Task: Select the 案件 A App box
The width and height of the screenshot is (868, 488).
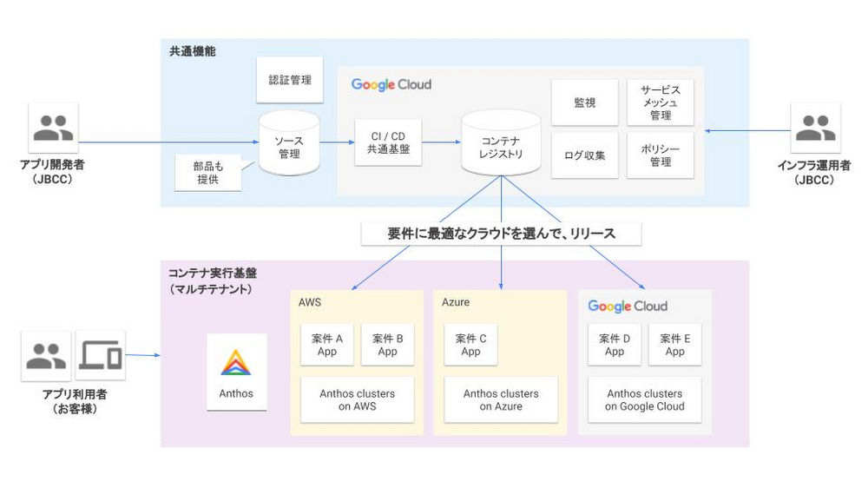Action: [326, 345]
